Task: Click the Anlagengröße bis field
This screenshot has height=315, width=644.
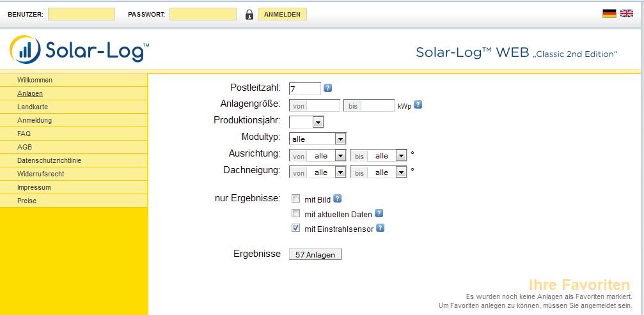Action: (x=369, y=105)
